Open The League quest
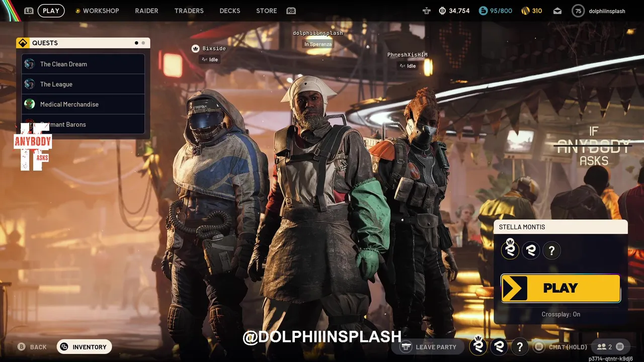The width and height of the screenshot is (644, 362). coord(83,84)
